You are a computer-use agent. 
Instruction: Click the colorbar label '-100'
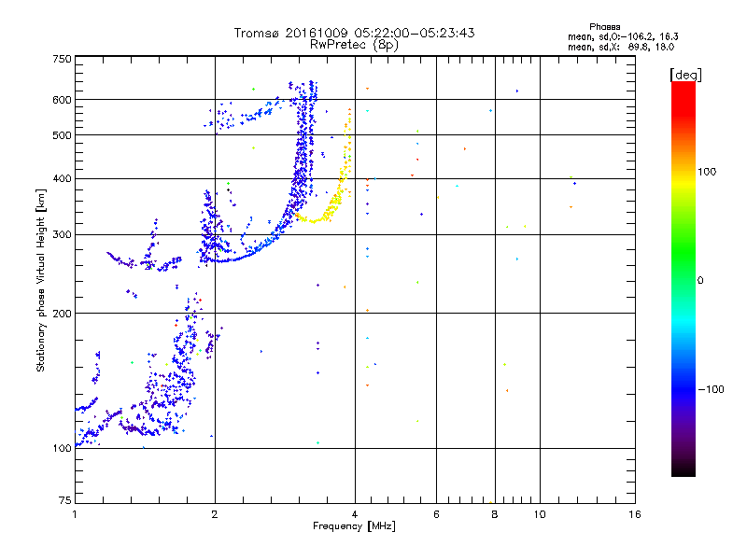(x=711, y=389)
